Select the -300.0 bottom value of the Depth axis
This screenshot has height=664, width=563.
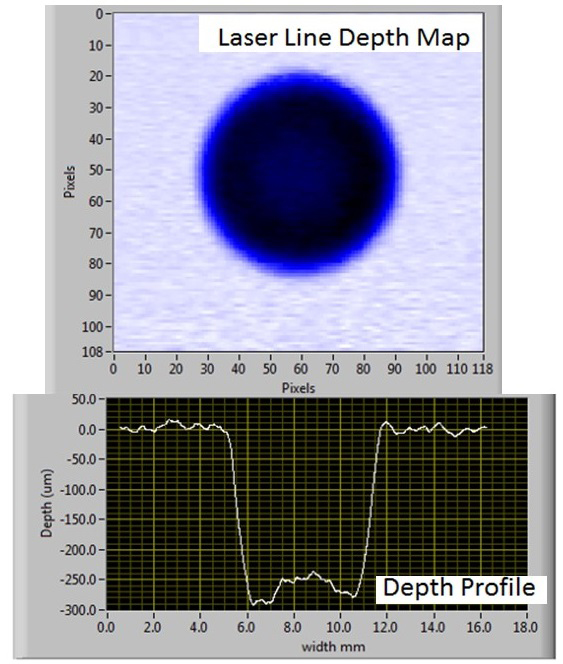tap(83, 610)
